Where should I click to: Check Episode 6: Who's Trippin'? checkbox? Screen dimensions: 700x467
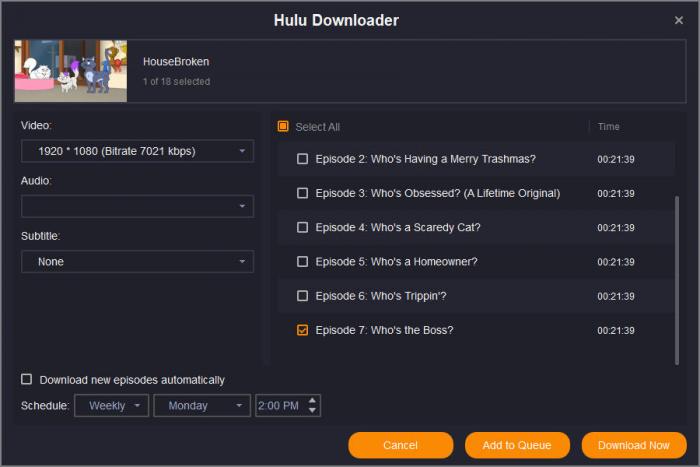pyautogui.click(x=302, y=296)
